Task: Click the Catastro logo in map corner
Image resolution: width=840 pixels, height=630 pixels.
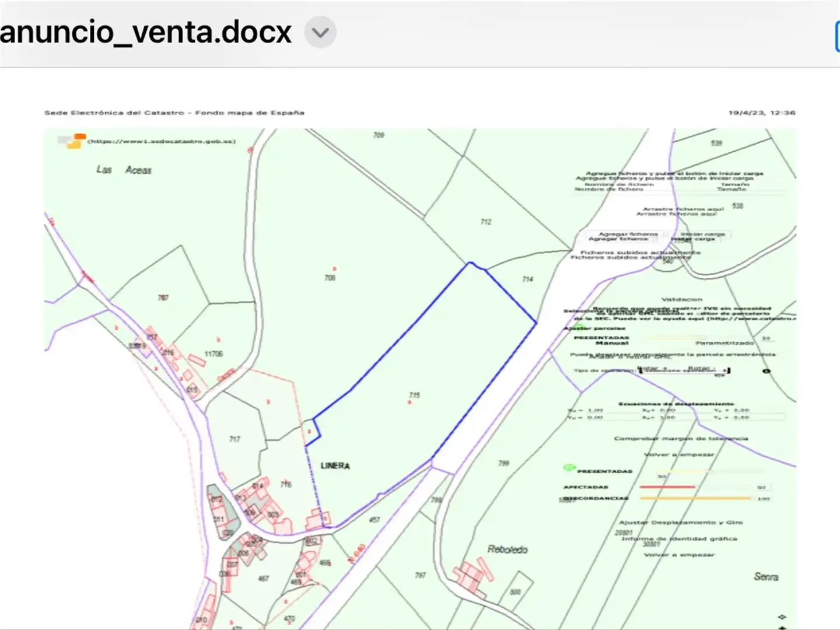Action: click(72, 141)
